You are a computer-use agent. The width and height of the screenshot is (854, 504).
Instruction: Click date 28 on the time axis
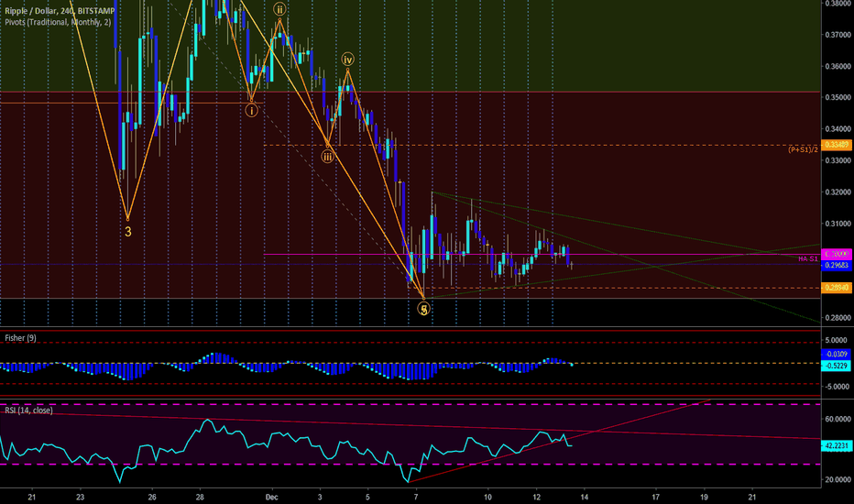coord(200,497)
